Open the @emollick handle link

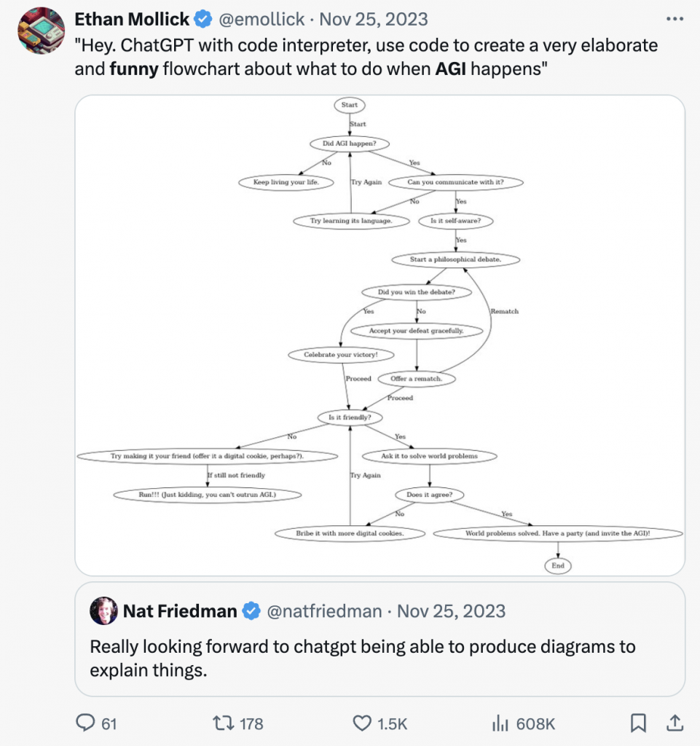(x=261, y=19)
